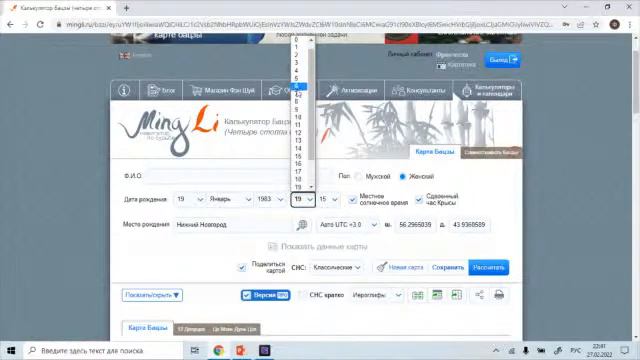
Task: Switch to the lower Карта Бацзы results tab
Action: (x=148, y=328)
